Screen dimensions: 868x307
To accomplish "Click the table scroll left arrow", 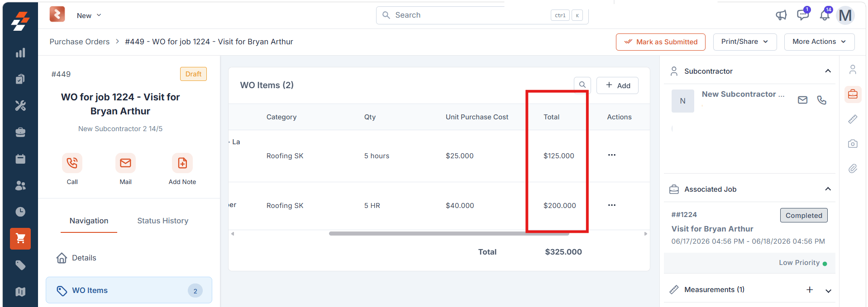I will pos(233,234).
